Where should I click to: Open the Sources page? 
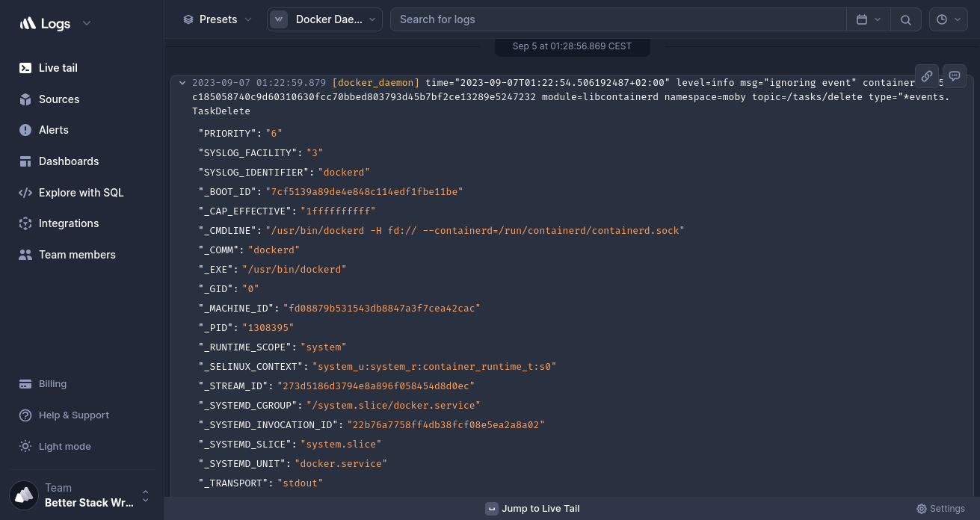(58, 99)
